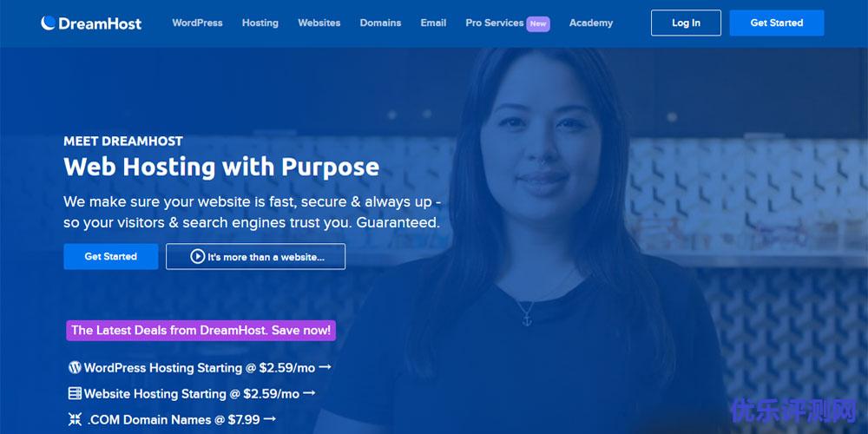Click the .COM domain arrows icon
Screen dimensions: 868x434
75,419
